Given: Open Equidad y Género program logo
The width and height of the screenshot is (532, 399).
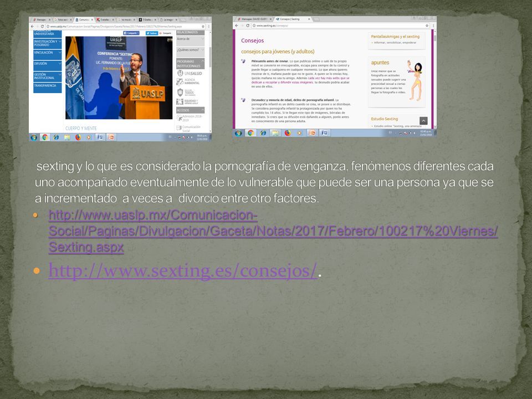Looking at the screenshot, I should 188,101.
